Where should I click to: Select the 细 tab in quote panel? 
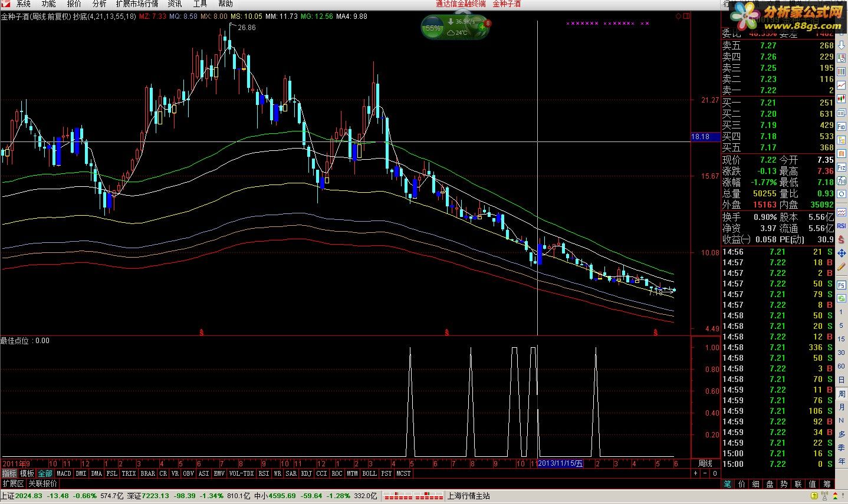coord(756,484)
